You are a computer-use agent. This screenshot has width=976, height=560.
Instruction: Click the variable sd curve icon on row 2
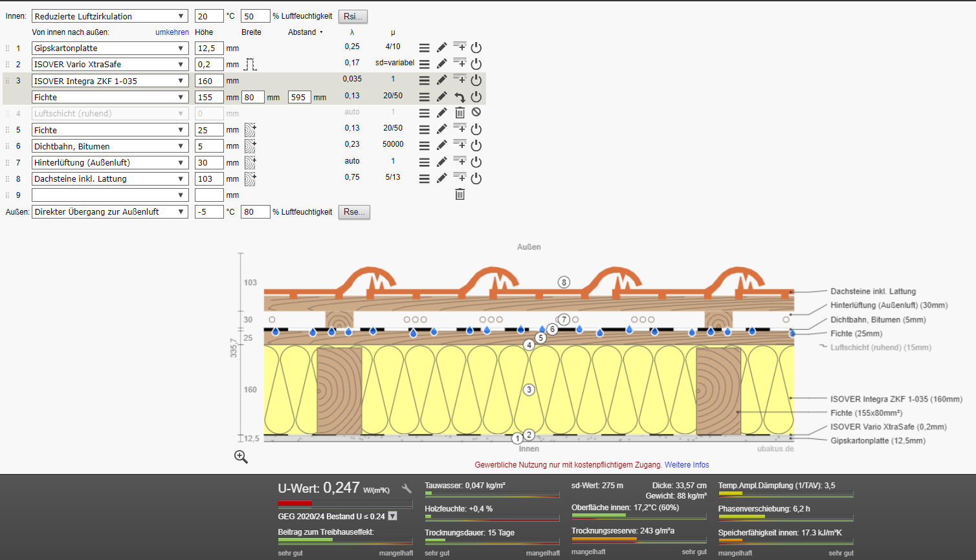pos(250,64)
